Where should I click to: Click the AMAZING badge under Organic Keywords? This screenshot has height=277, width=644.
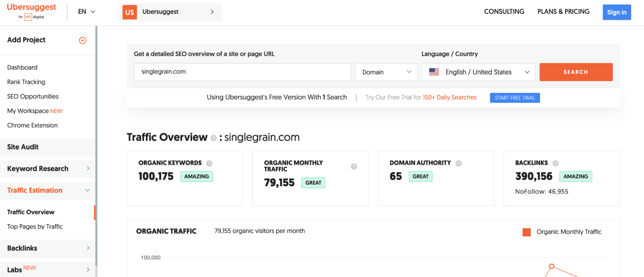point(197,177)
